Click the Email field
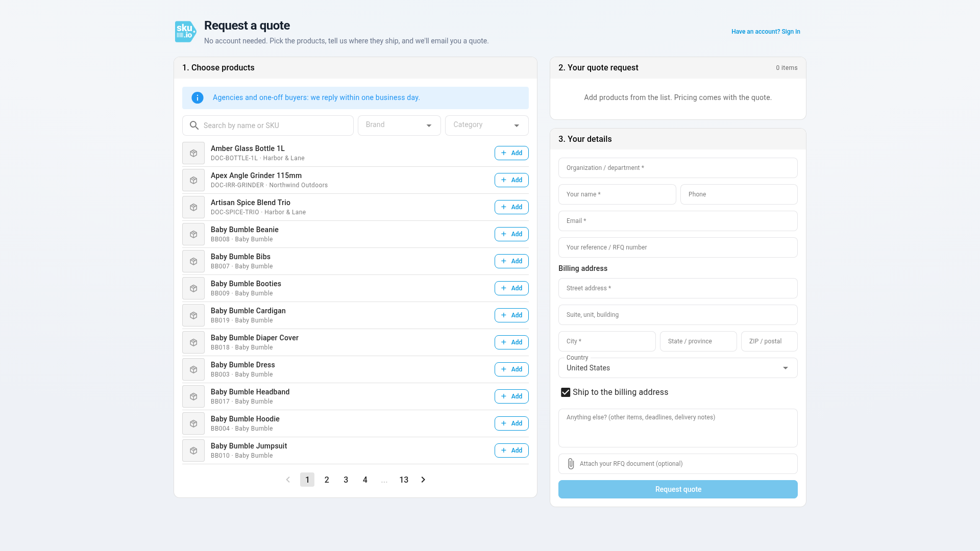 678,221
